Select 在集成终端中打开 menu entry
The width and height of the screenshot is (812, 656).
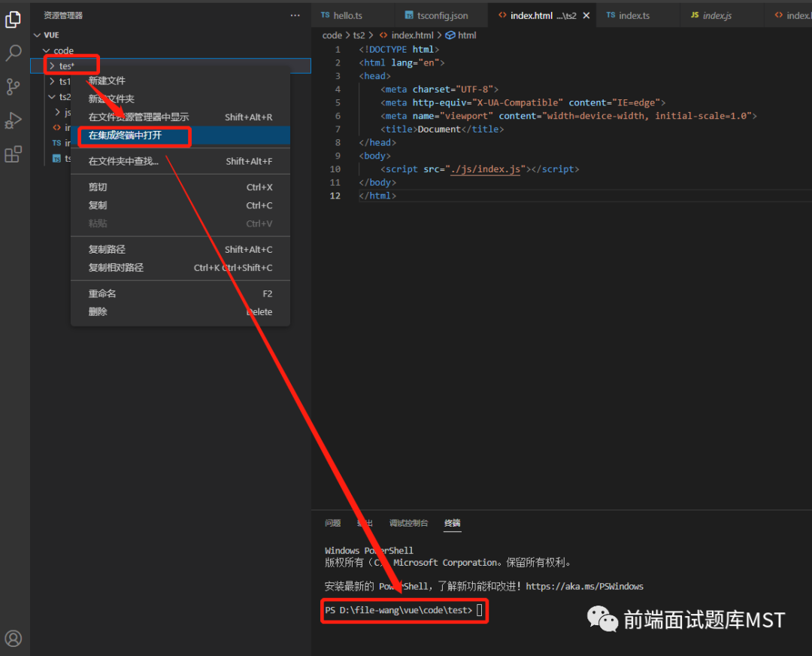tap(180, 135)
